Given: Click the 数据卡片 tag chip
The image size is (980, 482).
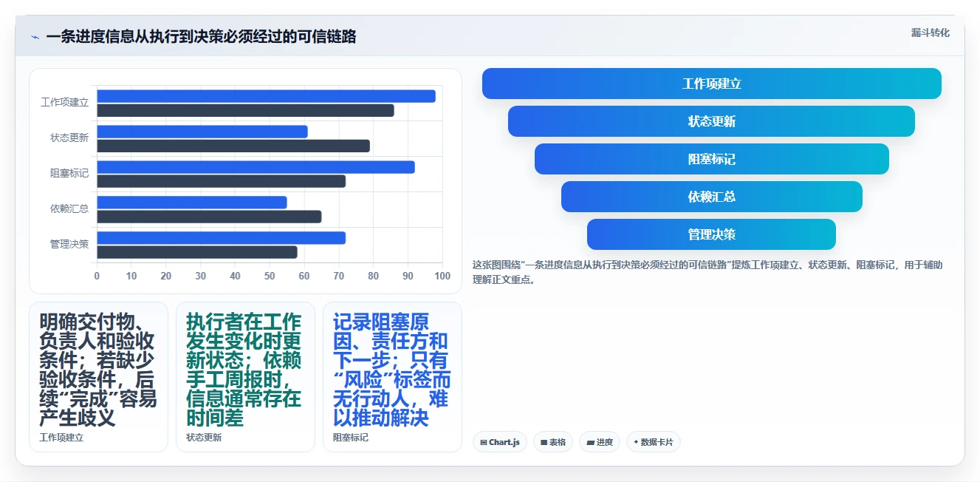Looking at the screenshot, I should [x=654, y=442].
